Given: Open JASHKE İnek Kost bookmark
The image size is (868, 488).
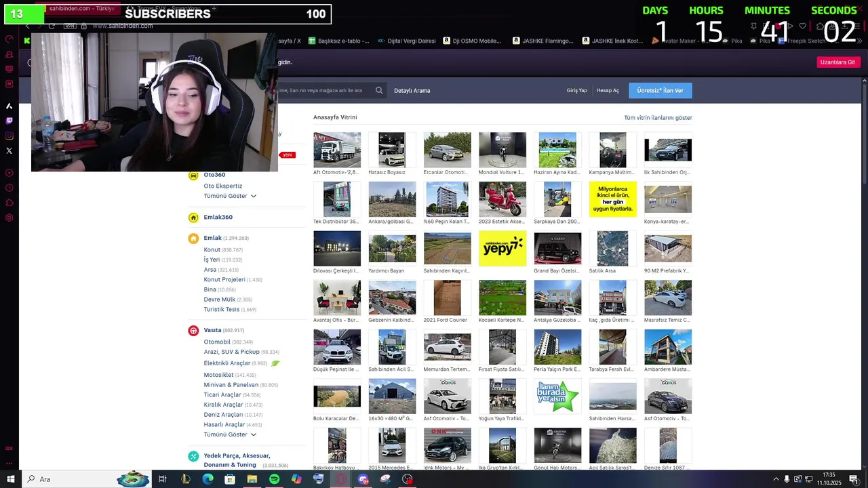Looking at the screenshot, I should [613, 41].
